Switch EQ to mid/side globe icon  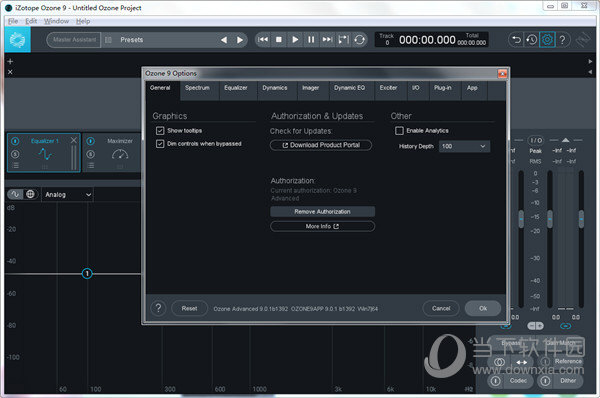click(30, 194)
